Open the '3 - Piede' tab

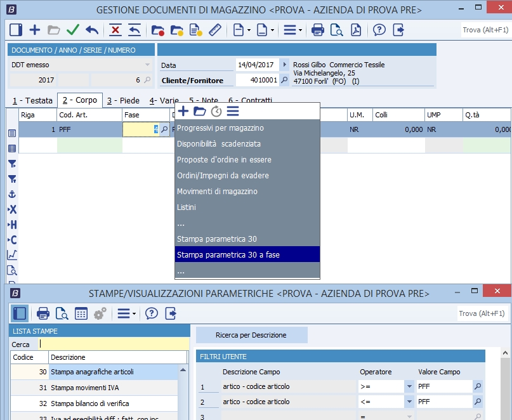pyautogui.click(x=123, y=100)
